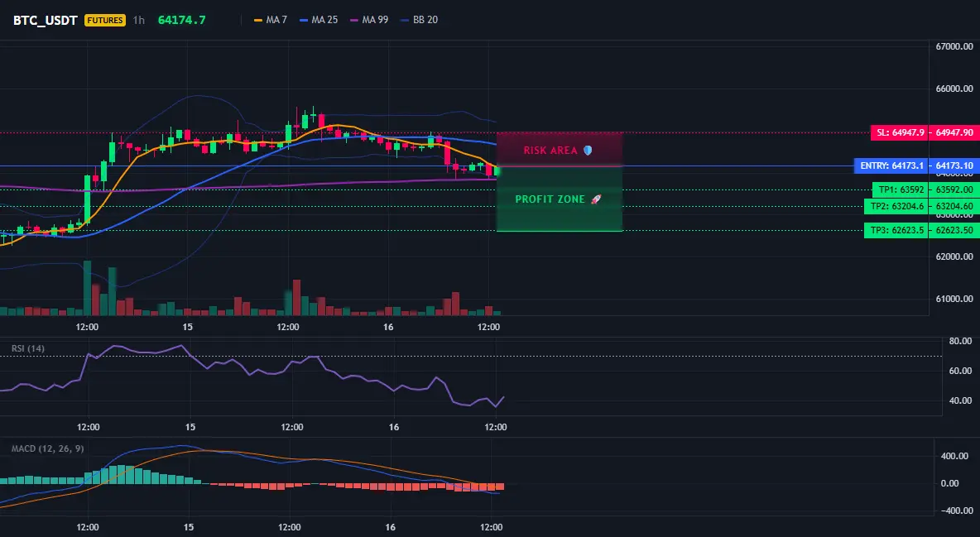Toggle the MA 99 legend indicator
The height and width of the screenshot is (537, 980).
click(x=369, y=20)
